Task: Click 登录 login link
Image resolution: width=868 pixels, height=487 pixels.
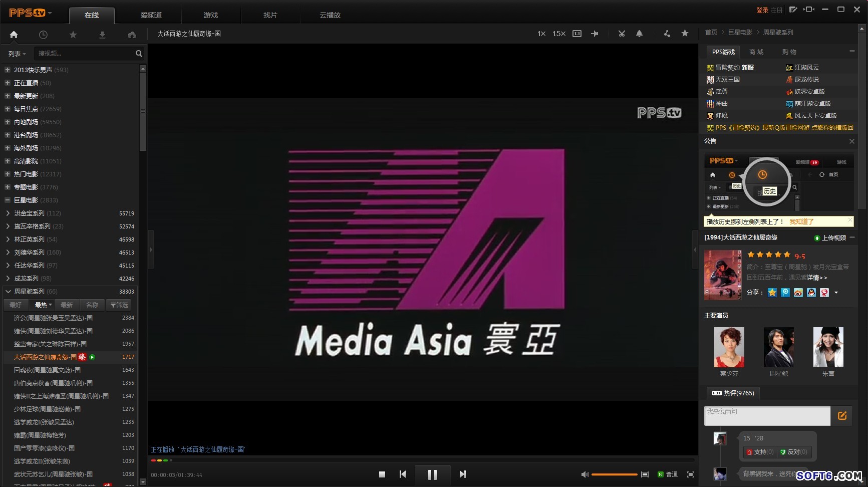Action: click(762, 10)
